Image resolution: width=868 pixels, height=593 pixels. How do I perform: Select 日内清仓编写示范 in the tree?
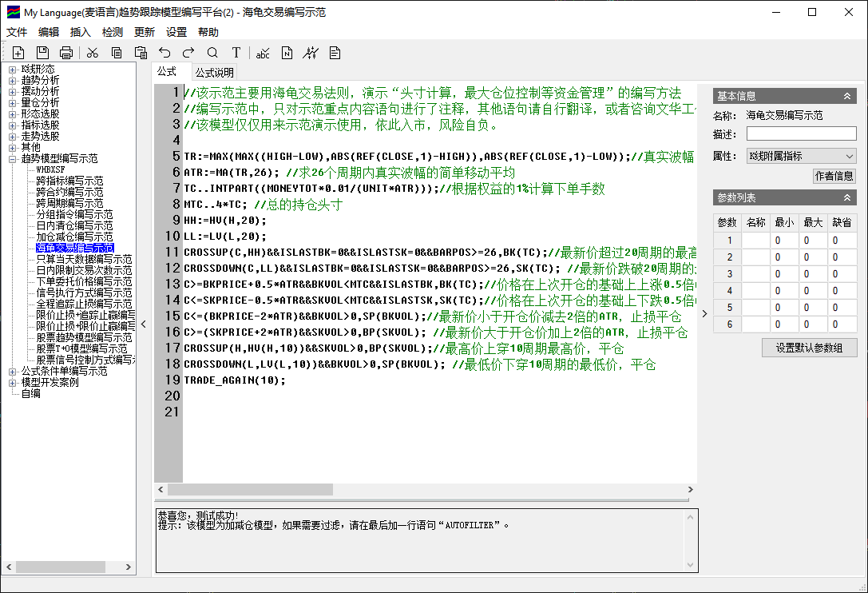[74, 226]
